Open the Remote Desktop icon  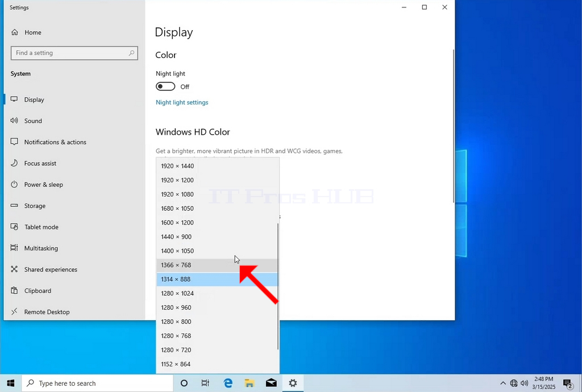[14, 311]
